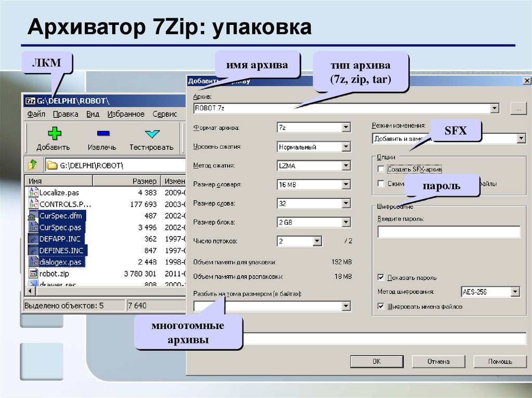This screenshot has width=532, height=398.
Task: Go up one folder level arrow icon
Action: (x=33, y=165)
